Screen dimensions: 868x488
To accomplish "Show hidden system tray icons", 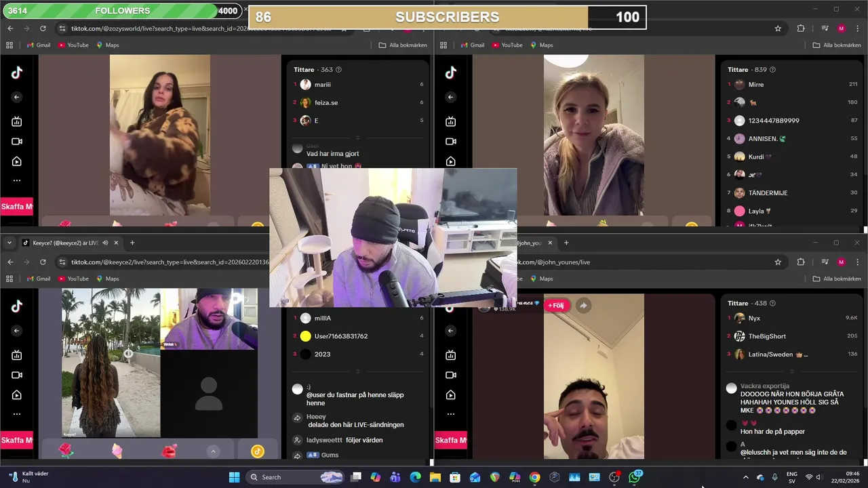I will click(746, 477).
